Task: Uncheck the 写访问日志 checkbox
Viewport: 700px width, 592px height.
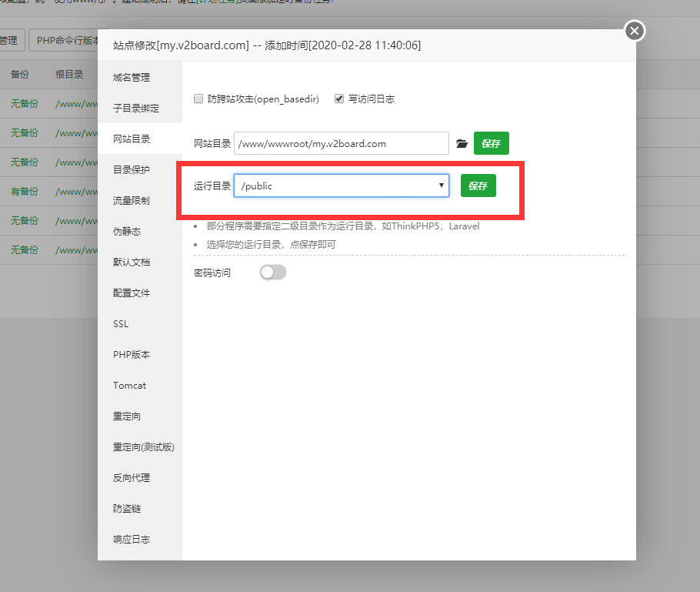Action: click(x=338, y=99)
